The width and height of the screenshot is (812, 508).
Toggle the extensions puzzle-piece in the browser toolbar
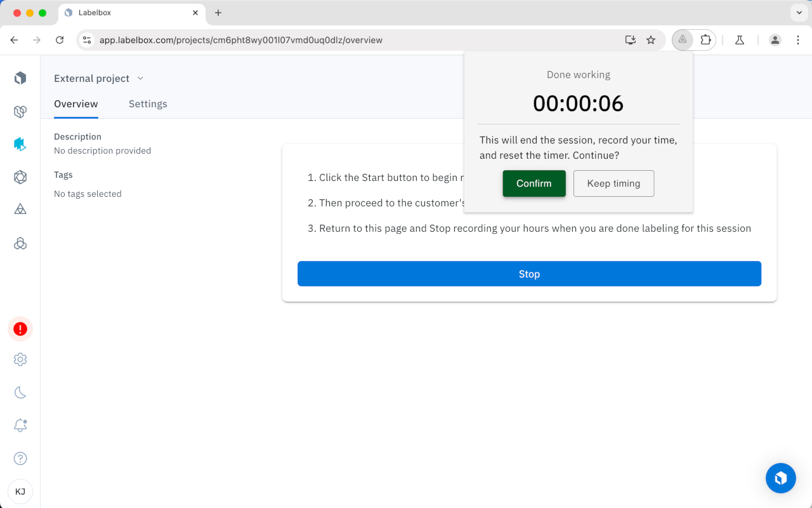pyautogui.click(x=706, y=39)
